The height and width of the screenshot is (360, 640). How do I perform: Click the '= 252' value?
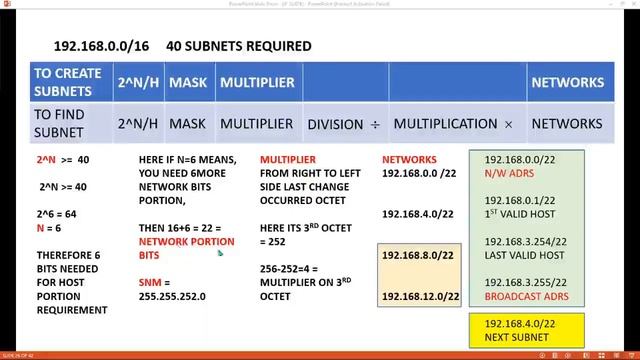click(x=273, y=242)
